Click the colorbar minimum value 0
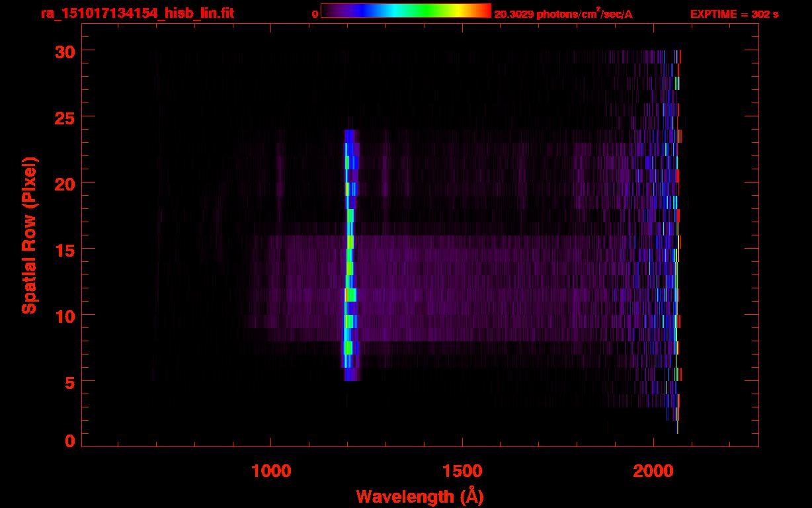812x508 pixels. 315,15
